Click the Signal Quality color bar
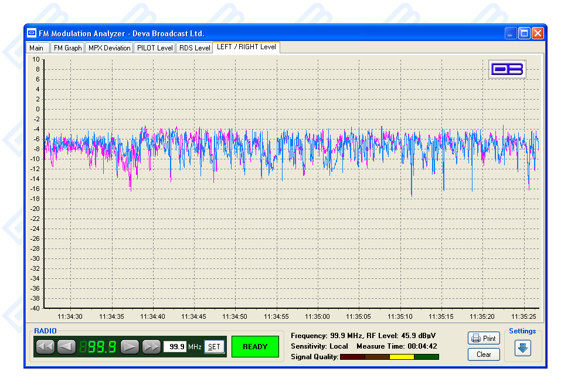This screenshot has height=392, width=571. tap(389, 357)
